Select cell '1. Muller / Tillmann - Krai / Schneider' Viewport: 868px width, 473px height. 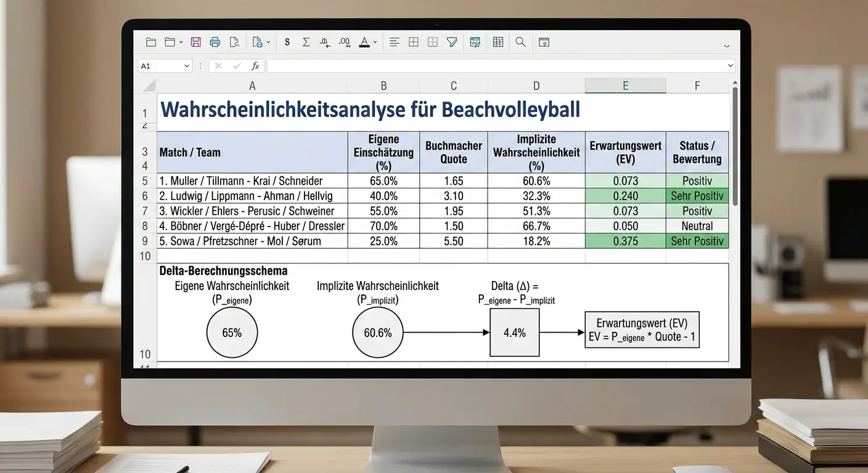[x=252, y=181]
